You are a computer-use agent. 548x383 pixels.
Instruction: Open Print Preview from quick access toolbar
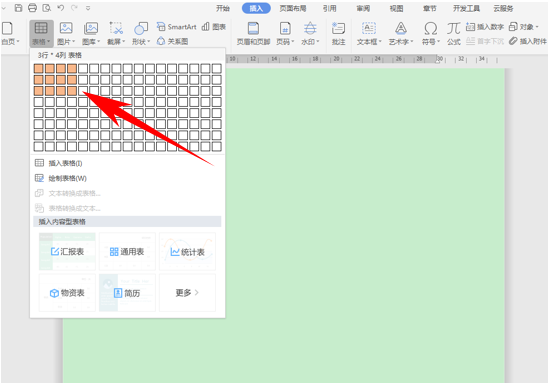tap(46, 8)
